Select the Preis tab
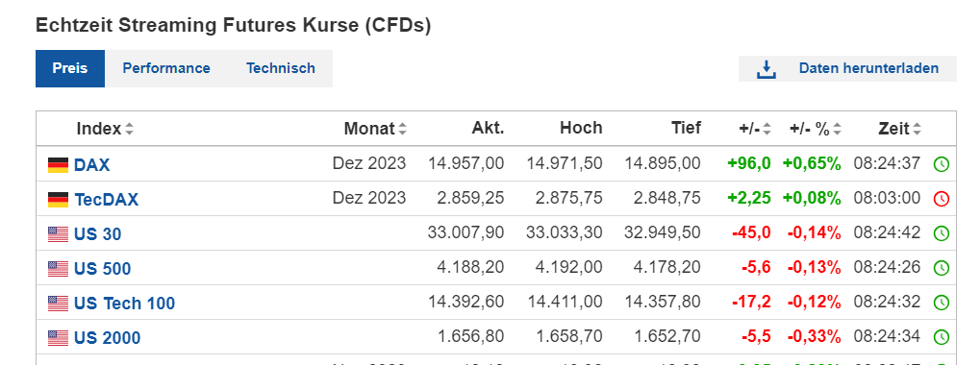 pyautogui.click(x=70, y=68)
